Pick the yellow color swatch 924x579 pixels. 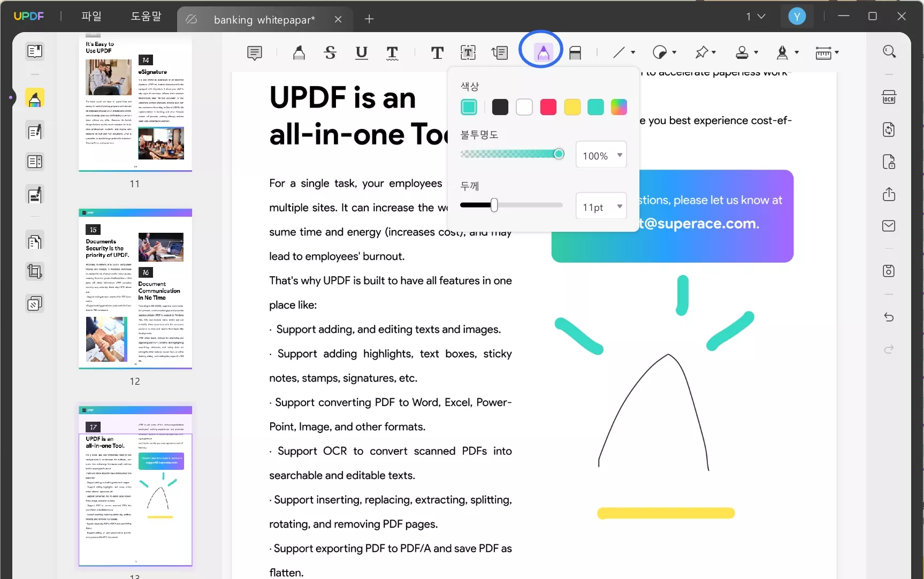point(572,107)
